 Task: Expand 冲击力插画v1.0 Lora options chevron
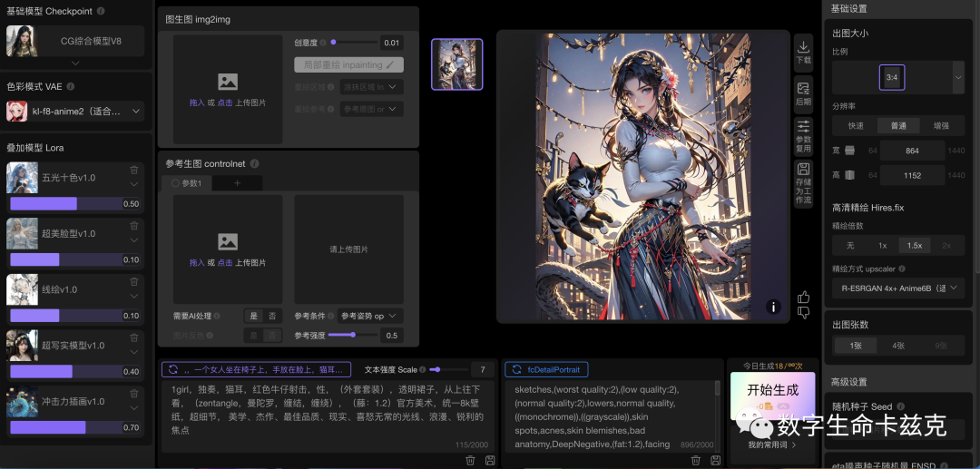point(133,407)
